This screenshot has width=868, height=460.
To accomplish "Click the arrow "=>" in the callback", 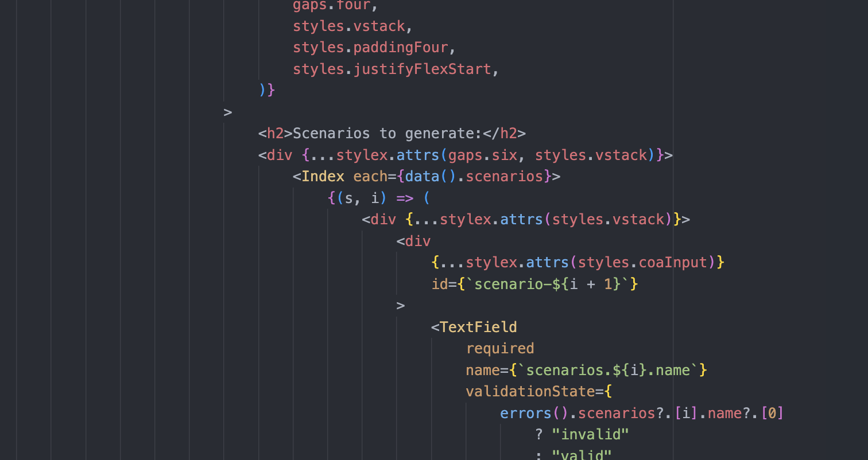I will pyautogui.click(x=405, y=198).
